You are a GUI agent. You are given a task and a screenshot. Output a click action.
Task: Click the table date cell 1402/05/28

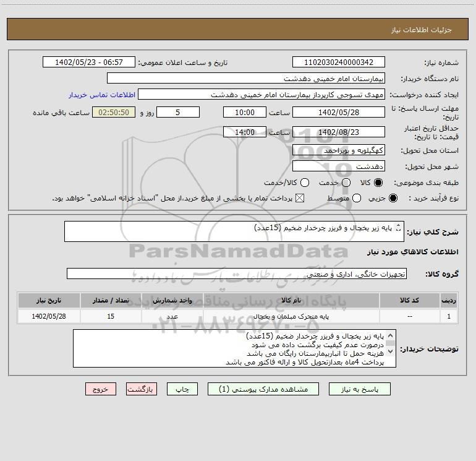49,316
